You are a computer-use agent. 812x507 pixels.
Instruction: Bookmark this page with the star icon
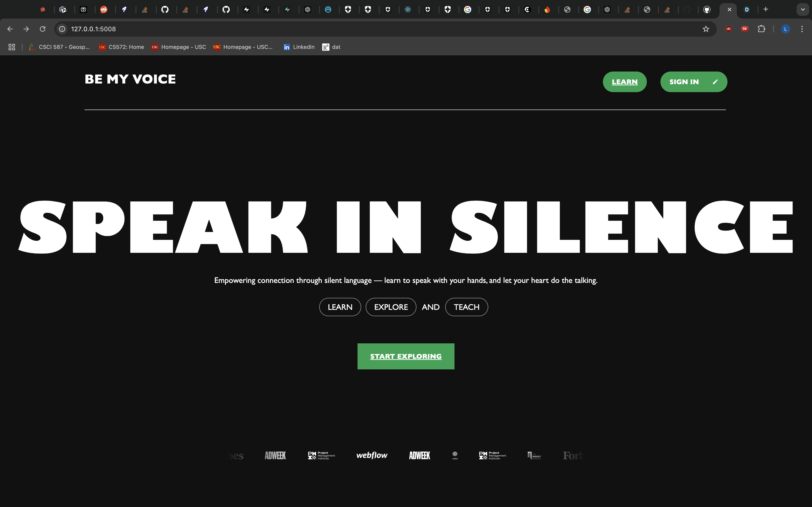tap(706, 29)
